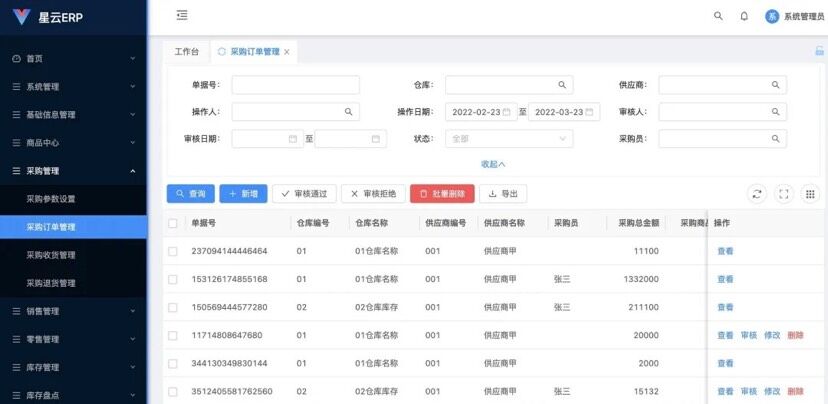Open the search icon in the top bar

point(717,16)
